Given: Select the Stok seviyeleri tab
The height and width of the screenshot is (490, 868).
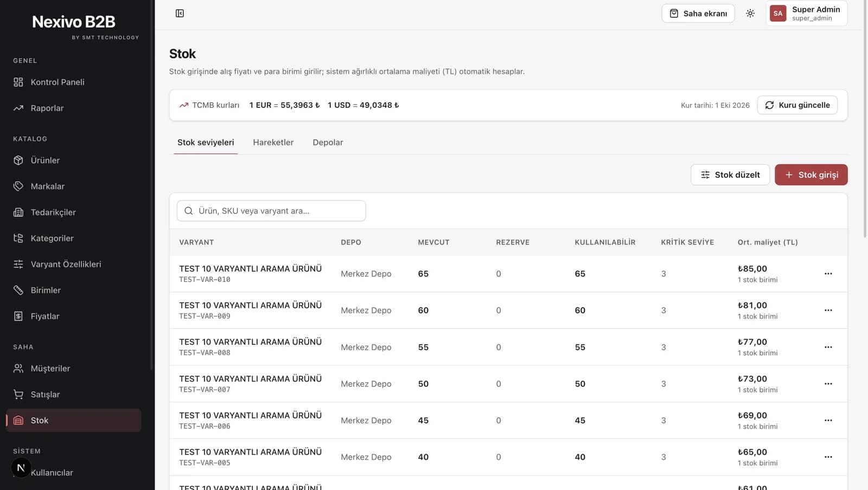Looking at the screenshot, I should tap(206, 143).
